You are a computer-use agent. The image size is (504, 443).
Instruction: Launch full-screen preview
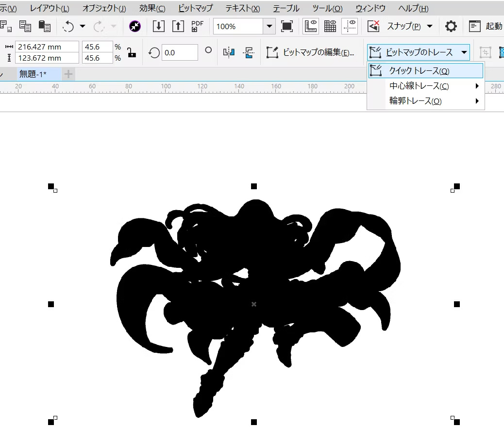(287, 26)
